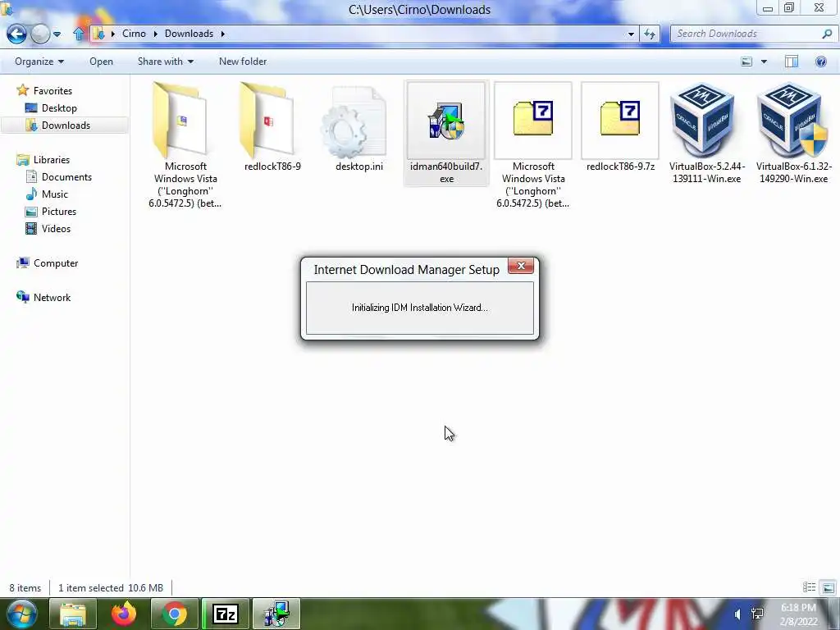The width and height of the screenshot is (840, 630).
Task: Refresh the Downloads folder view
Action: (650, 34)
